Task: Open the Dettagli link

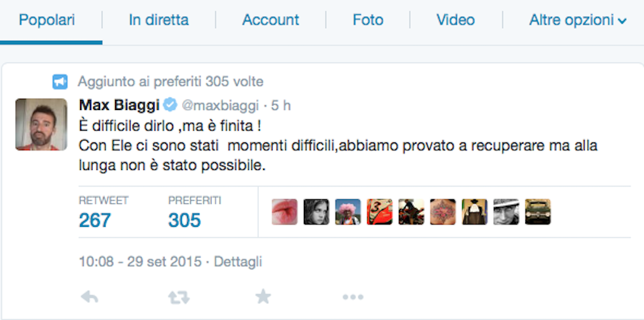Action: coord(238,262)
